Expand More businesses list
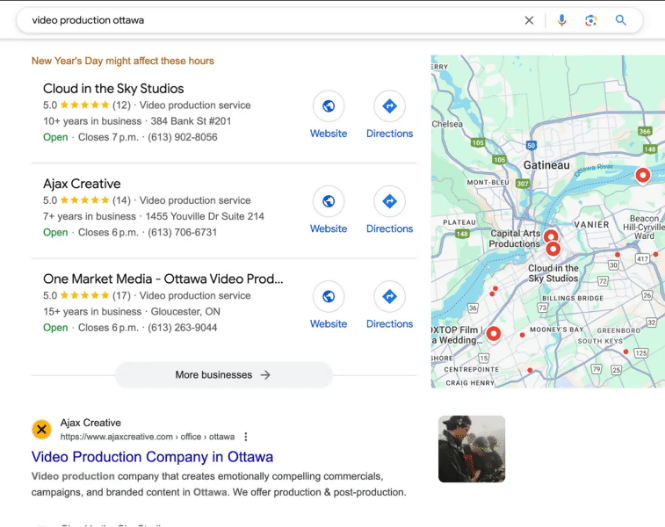 223,375
